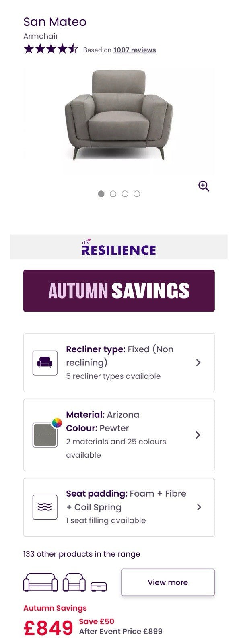Click the seat padding waves icon
The width and height of the screenshot is (243, 644).
coord(45,507)
